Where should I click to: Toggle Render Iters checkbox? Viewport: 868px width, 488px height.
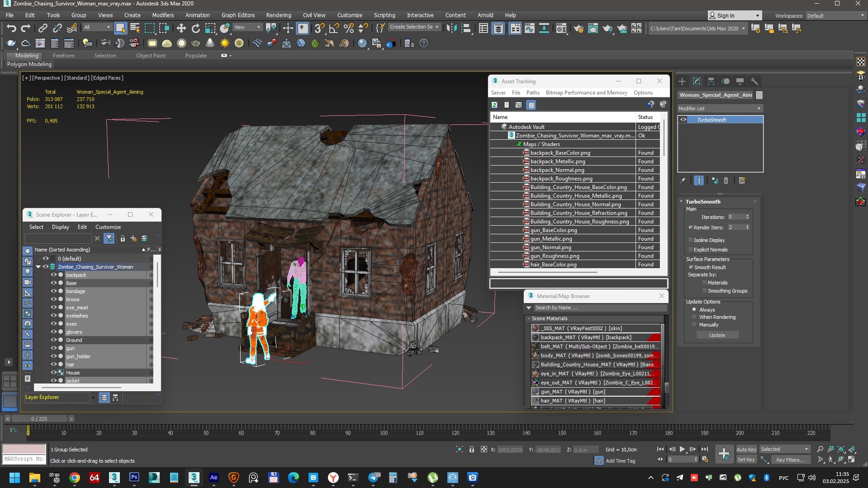click(x=691, y=227)
